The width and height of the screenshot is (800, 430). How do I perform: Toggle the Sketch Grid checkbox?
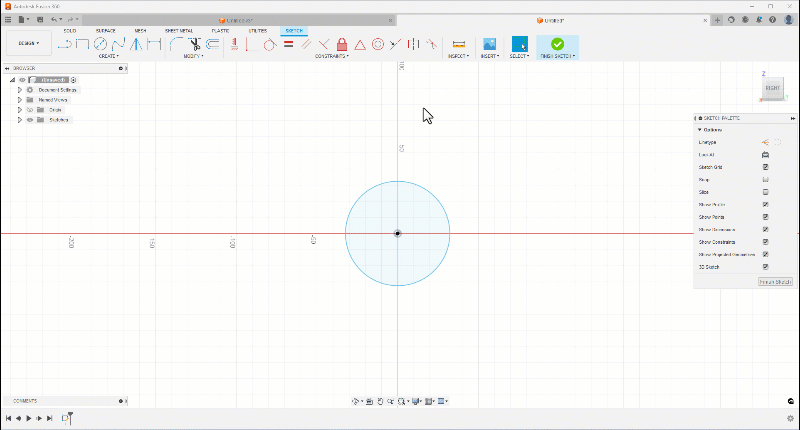coord(765,167)
